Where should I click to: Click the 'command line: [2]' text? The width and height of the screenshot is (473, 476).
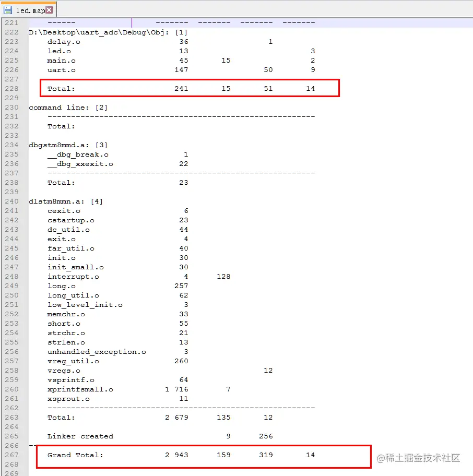click(68, 108)
